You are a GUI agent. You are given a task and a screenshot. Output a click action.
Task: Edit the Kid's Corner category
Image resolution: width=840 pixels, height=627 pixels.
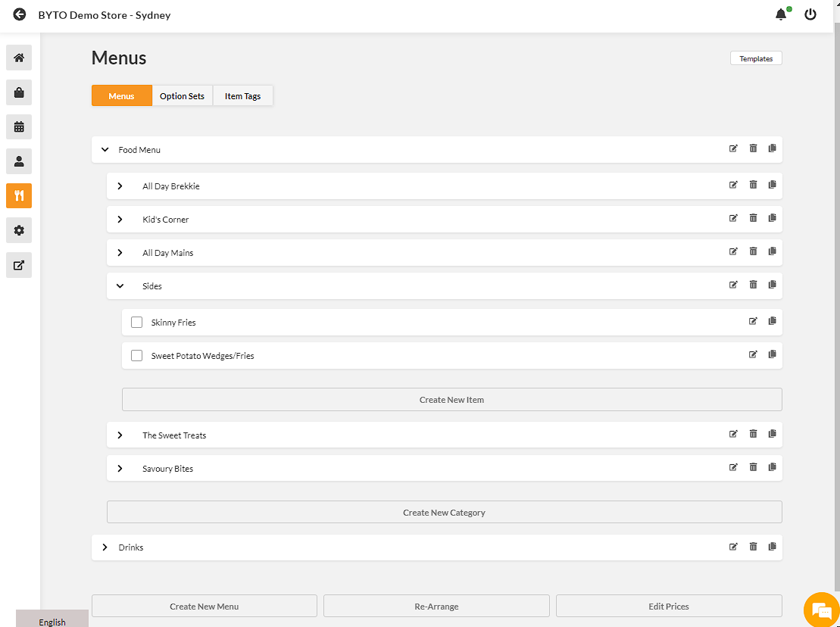pyautogui.click(x=733, y=218)
